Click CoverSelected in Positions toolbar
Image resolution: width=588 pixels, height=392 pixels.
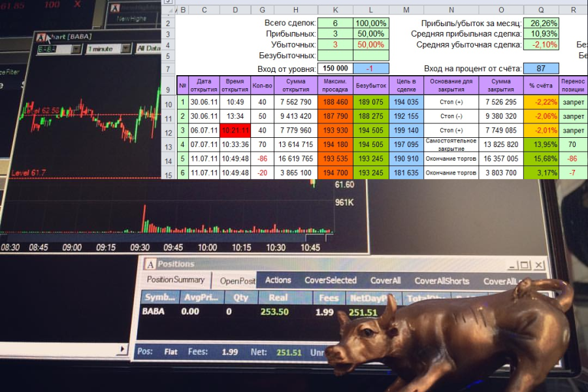[x=331, y=280]
